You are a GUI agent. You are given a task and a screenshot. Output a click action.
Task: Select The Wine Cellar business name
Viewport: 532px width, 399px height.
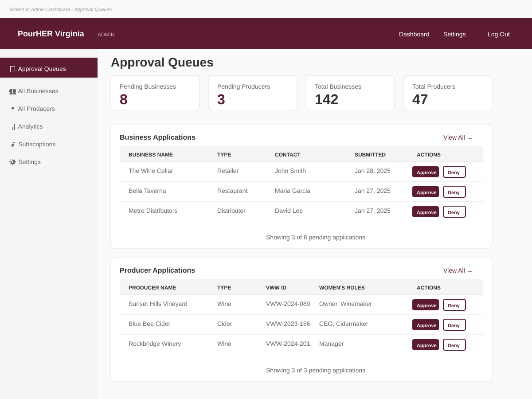click(x=151, y=171)
